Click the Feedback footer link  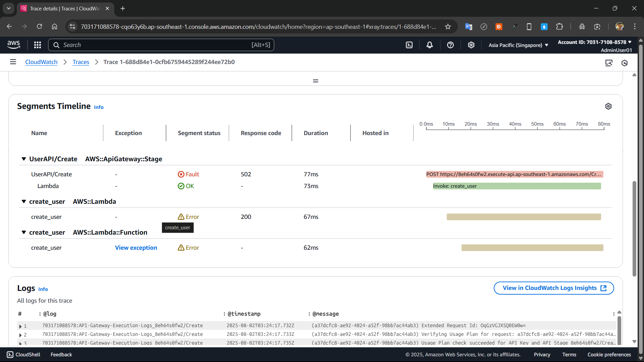coord(61,355)
